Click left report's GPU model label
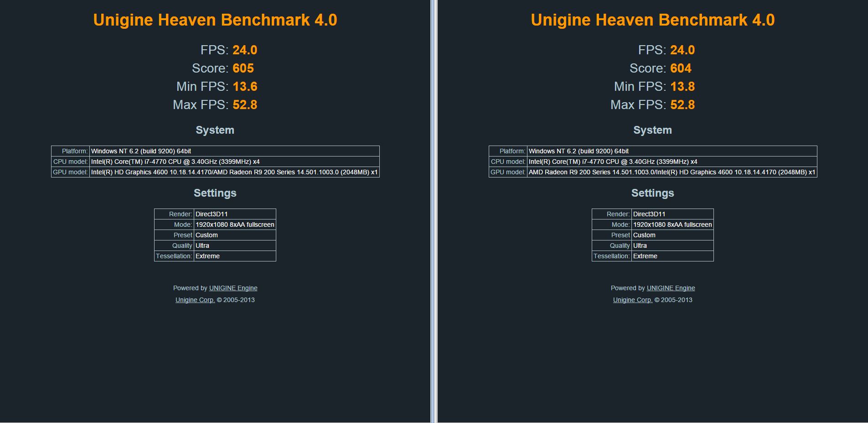The height and width of the screenshot is (423, 868). coord(70,172)
